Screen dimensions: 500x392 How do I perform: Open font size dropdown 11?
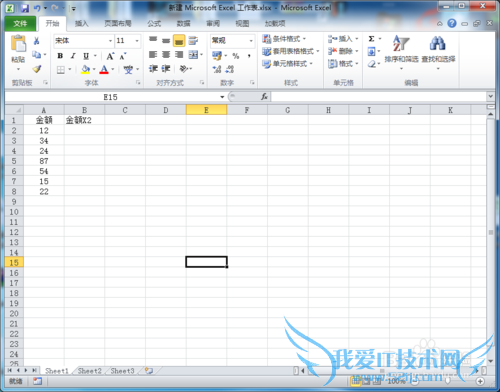pyautogui.click(x=137, y=41)
